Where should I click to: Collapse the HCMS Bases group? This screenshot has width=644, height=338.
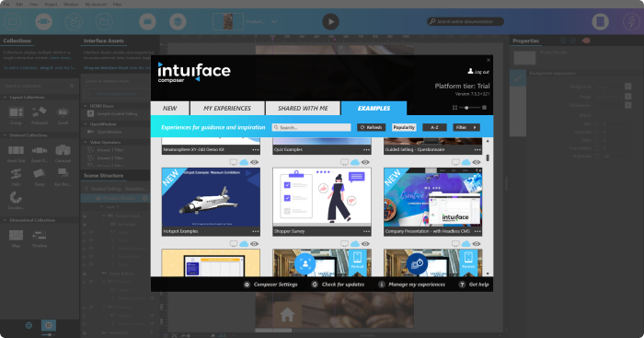click(x=86, y=106)
